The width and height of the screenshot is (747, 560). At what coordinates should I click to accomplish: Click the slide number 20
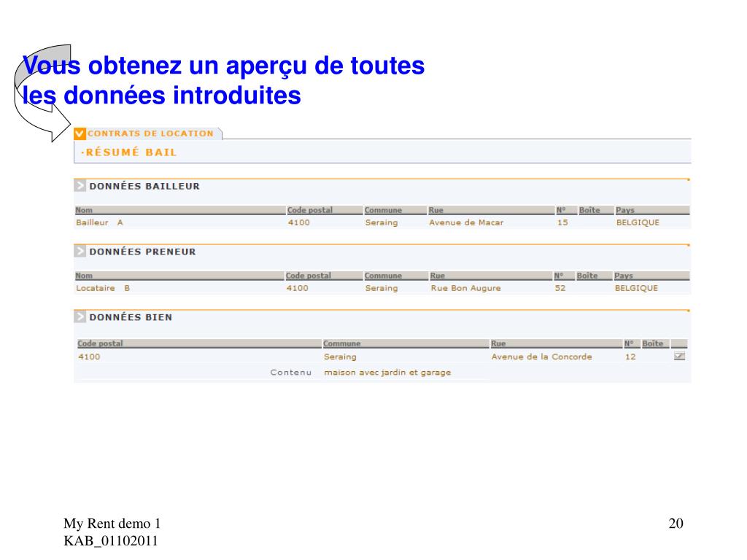(676, 524)
